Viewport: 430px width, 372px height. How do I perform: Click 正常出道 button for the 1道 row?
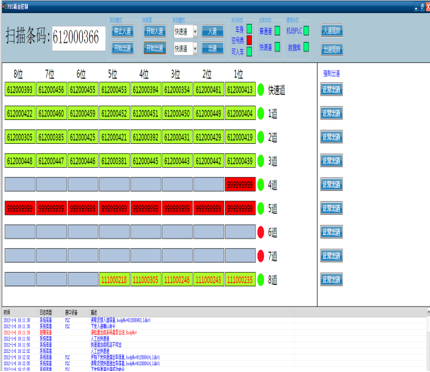(331, 113)
